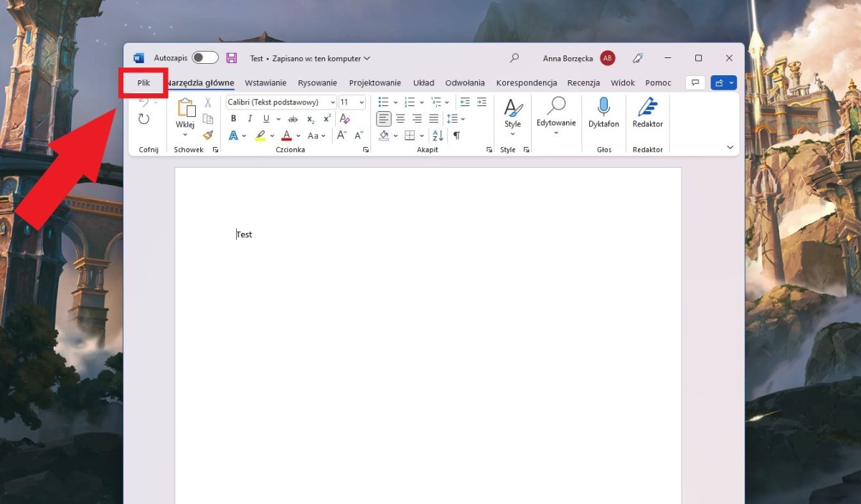Open the Plik tab
The height and width of the screenshot is (504, 861).
[143, 83]
